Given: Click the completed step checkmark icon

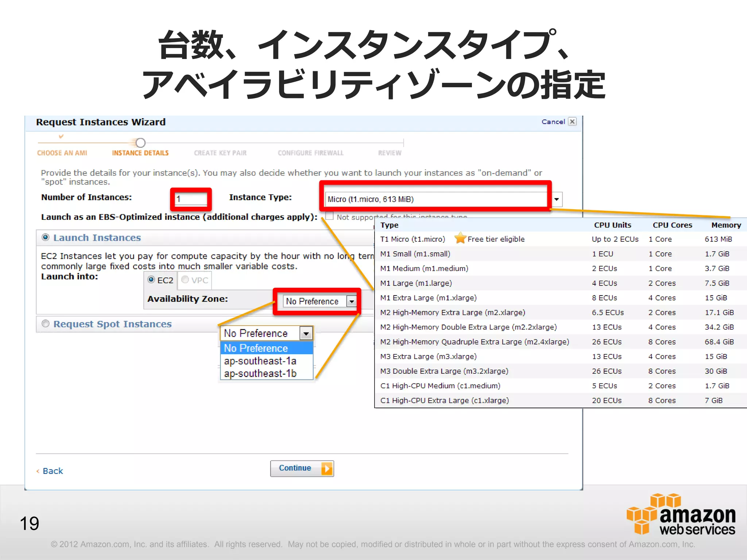Looking at the screenshot, I should click(61, 136).
